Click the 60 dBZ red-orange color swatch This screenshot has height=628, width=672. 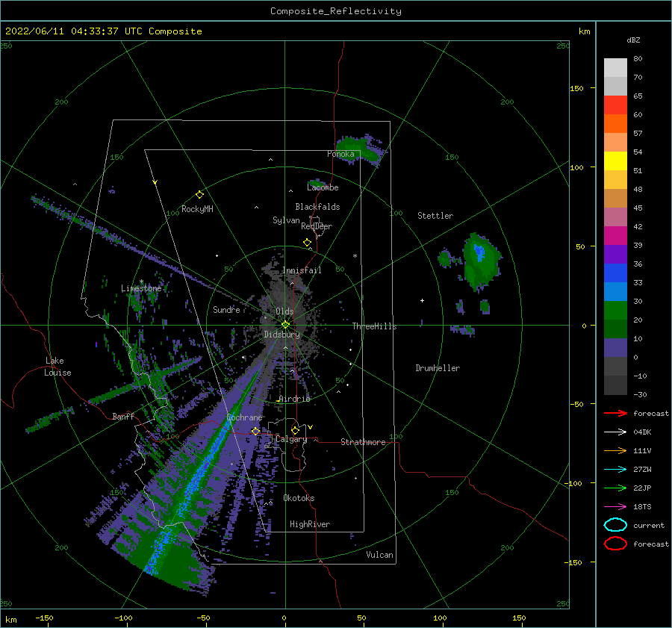click(x=615, y=123)
